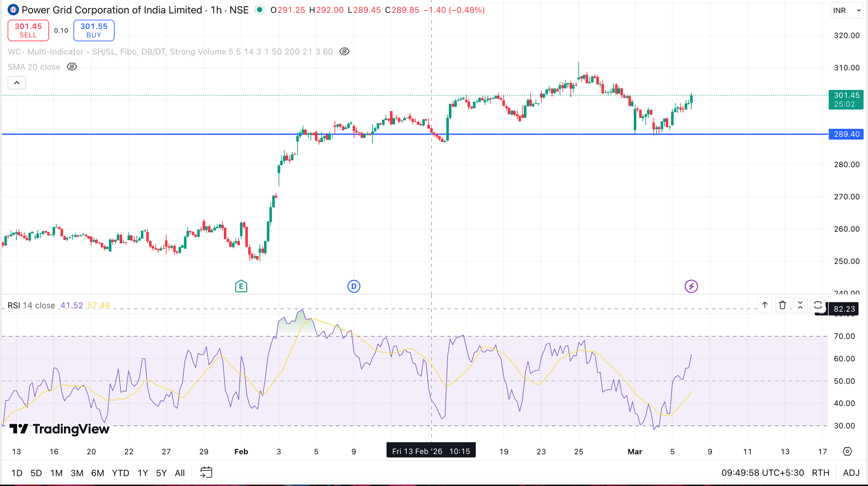The image size is (868, 486).
Task: Select the 1D time range
Action: click(x=17, y=473)
